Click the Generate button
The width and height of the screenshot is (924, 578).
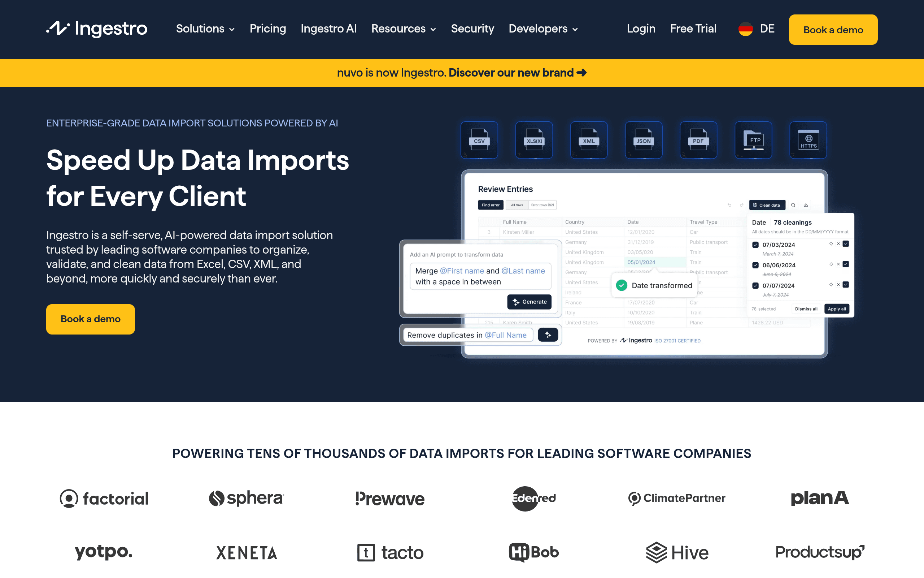point(529,302)
